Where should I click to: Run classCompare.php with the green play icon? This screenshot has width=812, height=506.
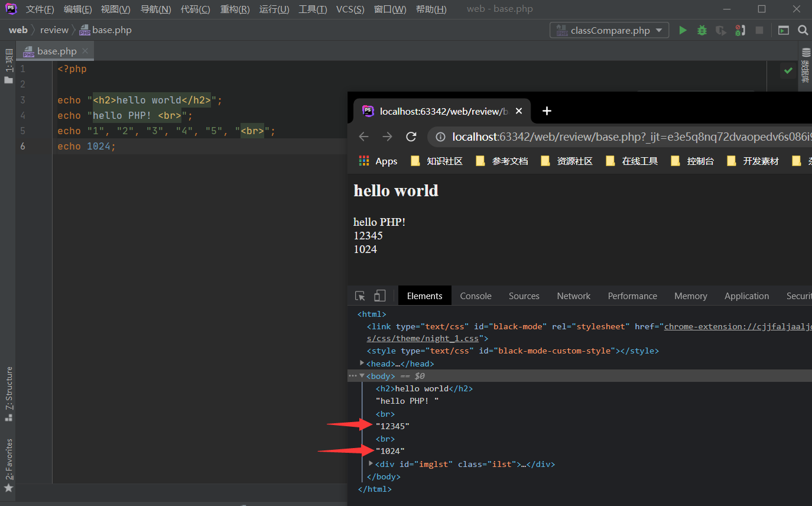click(x=683, y=30)
